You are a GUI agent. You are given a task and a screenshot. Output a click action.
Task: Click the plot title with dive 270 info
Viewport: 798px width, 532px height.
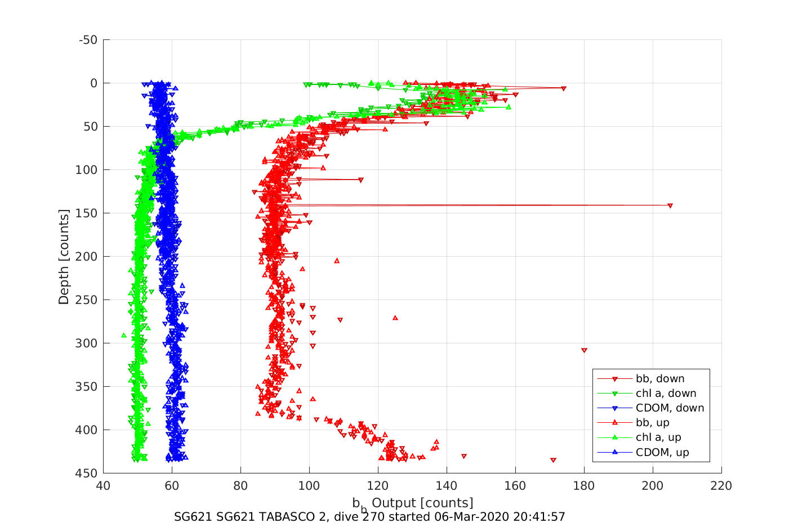[x=369, y=517]
